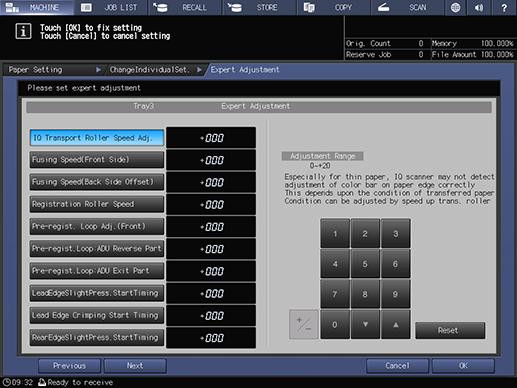Click Registration Roller Speed value field
Viewport: 517px width, 388px height.
click(211, 204)
